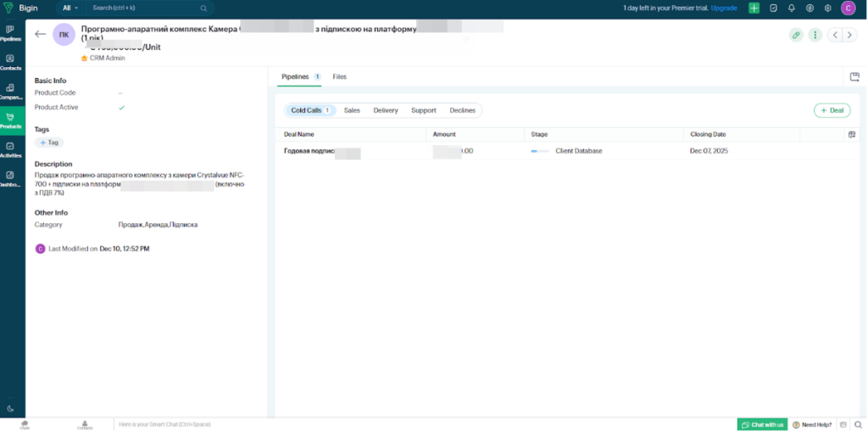Click the + Deal button

tap(832, 110)
